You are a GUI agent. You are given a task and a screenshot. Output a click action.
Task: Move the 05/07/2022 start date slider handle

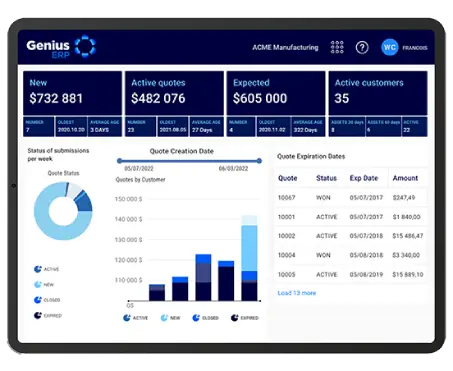119,161
